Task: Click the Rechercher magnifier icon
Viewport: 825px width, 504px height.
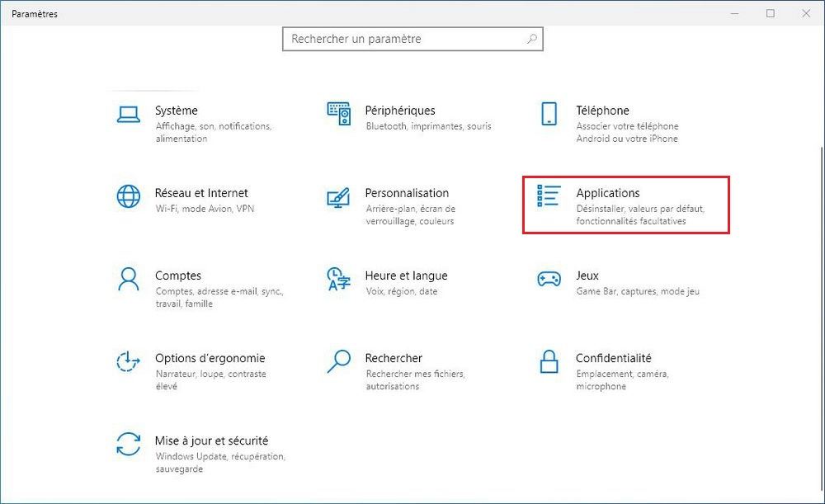Action: click(338, 361)
